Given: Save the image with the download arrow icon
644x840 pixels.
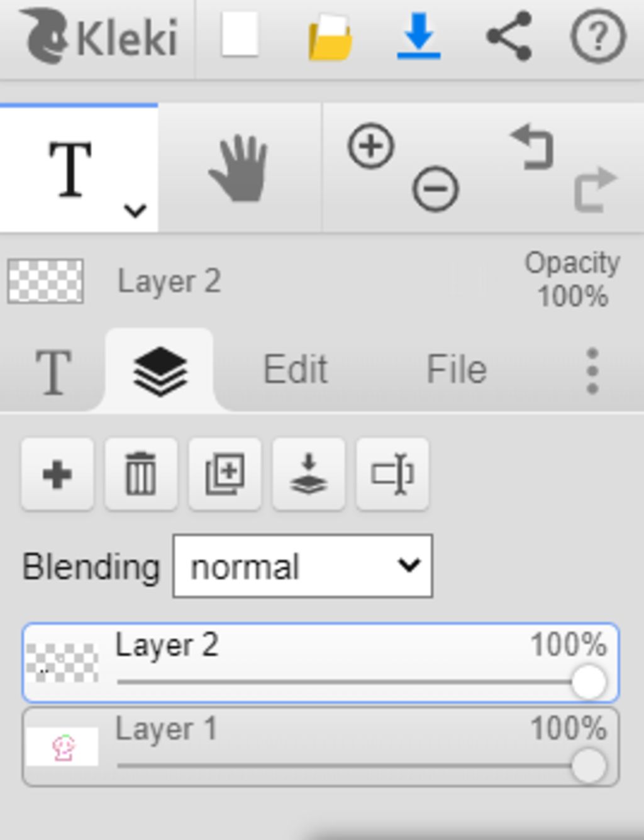Looking at the screenshot, I should [x=418, y=36].
